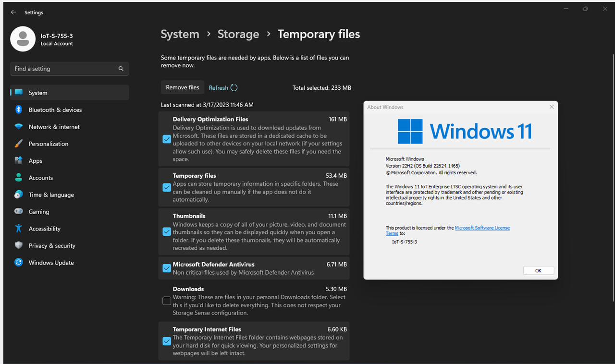This screenshot has width=615, height=364.
Task: Open Network & internet settings
Action: (70, 127)
